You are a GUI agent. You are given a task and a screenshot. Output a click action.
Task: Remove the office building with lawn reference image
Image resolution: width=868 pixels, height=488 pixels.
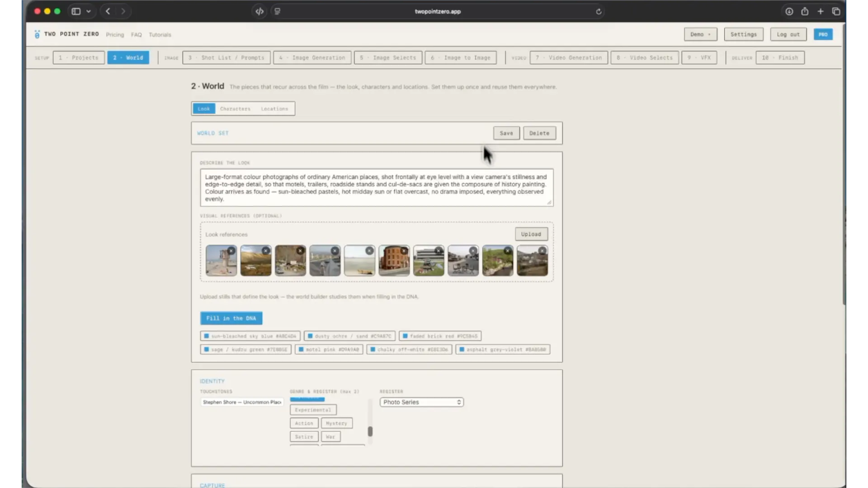439,251
